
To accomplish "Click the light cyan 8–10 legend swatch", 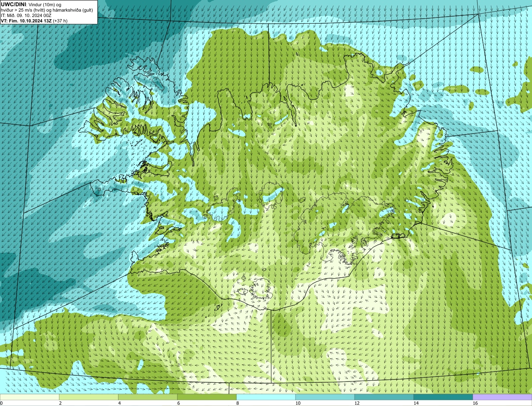I will click(x=266, y=397).
